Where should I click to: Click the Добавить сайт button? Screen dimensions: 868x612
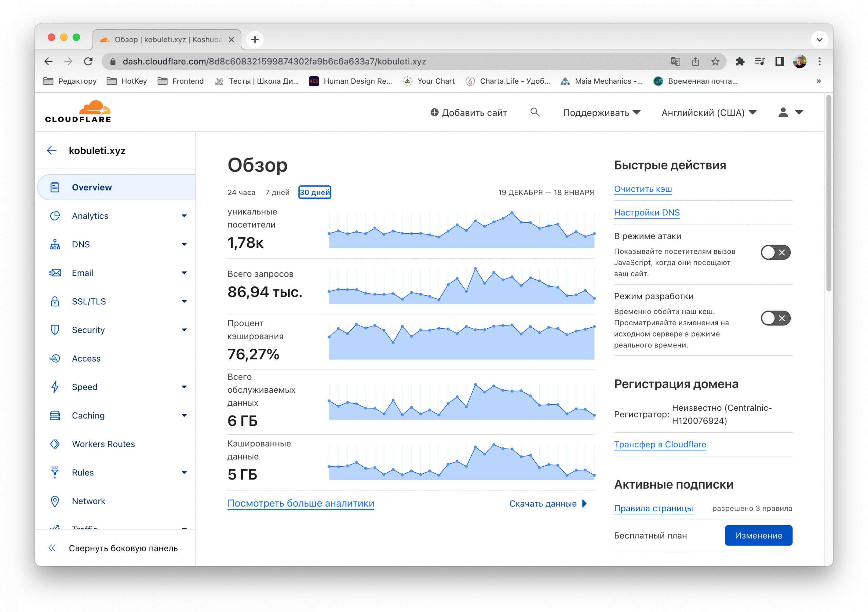tap(468, 113)
